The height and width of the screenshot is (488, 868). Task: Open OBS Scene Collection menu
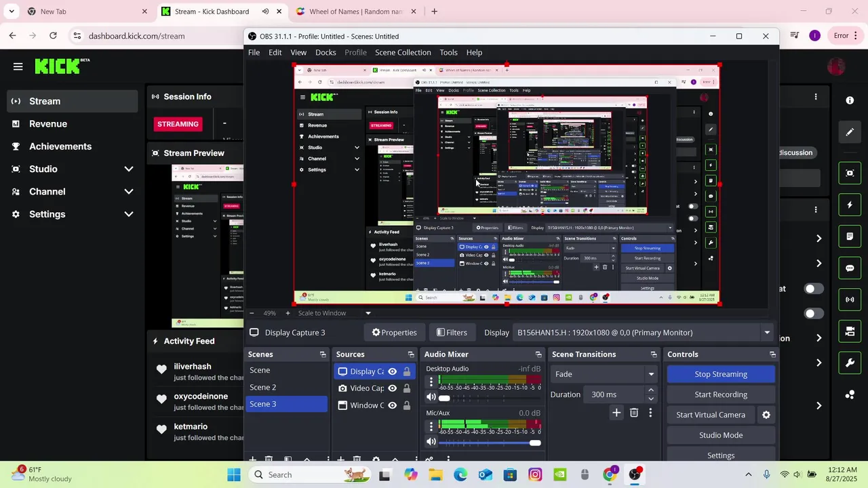coord(403,52)
